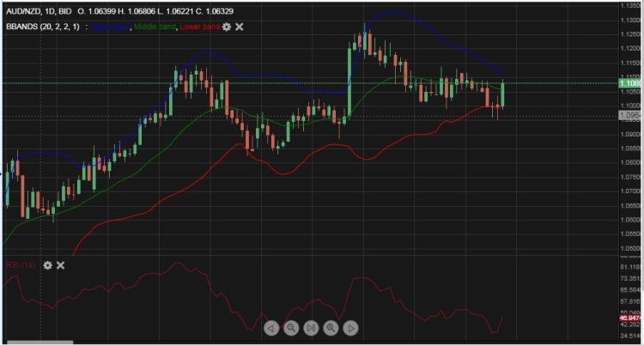Open RSI (14) settings gear
Screen dimensions: 644x345
click(x=47, y=265)
